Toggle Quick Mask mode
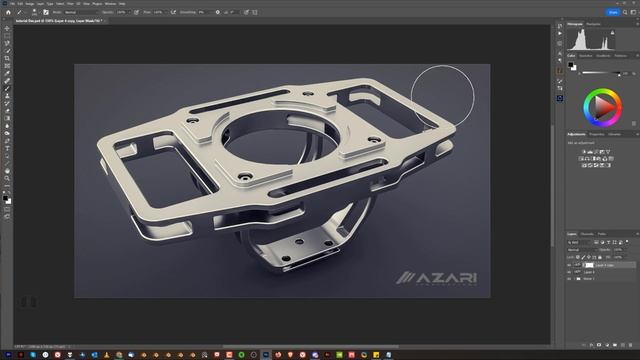This screenshot has width=640, height=360. point(7,210)
